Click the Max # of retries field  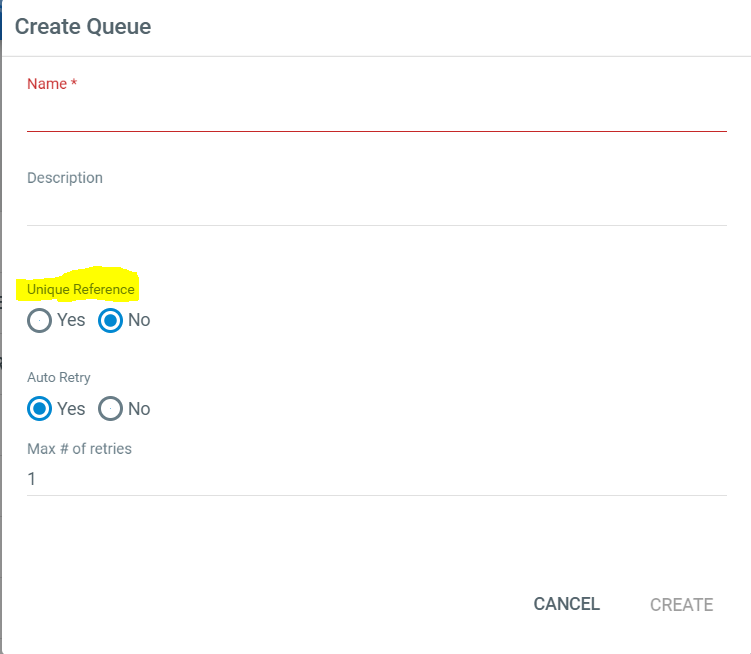376,479
